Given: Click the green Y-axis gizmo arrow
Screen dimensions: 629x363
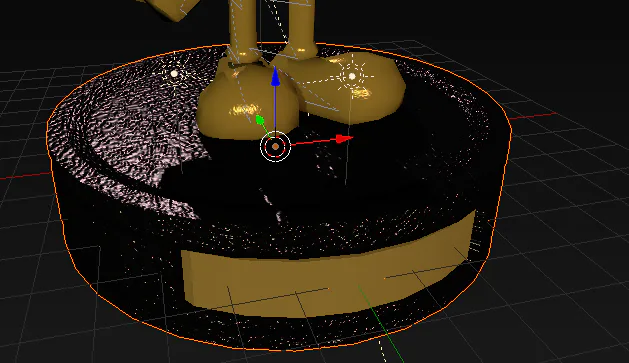Looking at the screenshot, I should [260, 120].
